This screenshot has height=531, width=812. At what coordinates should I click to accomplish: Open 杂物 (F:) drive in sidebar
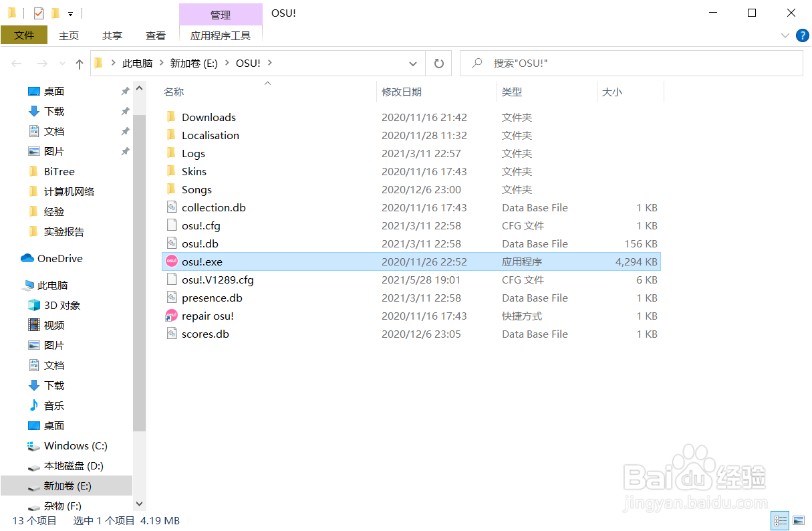pos(54,506)
